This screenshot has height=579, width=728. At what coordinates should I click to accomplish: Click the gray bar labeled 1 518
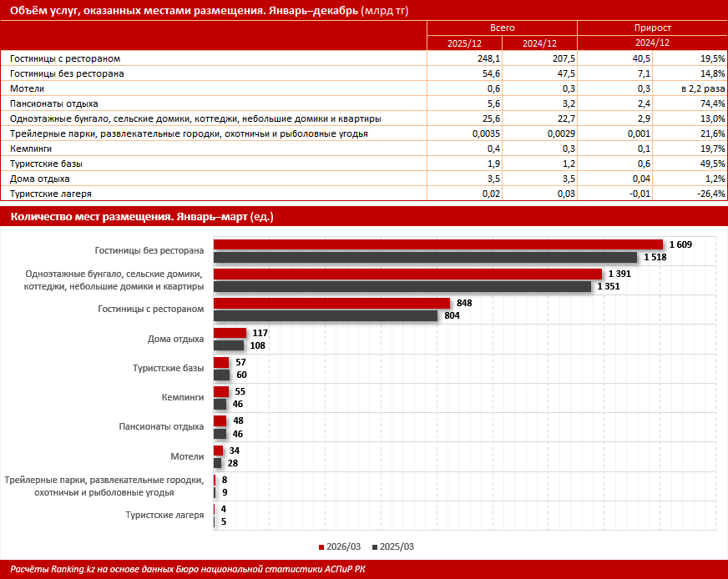click(x=425, y=257)
